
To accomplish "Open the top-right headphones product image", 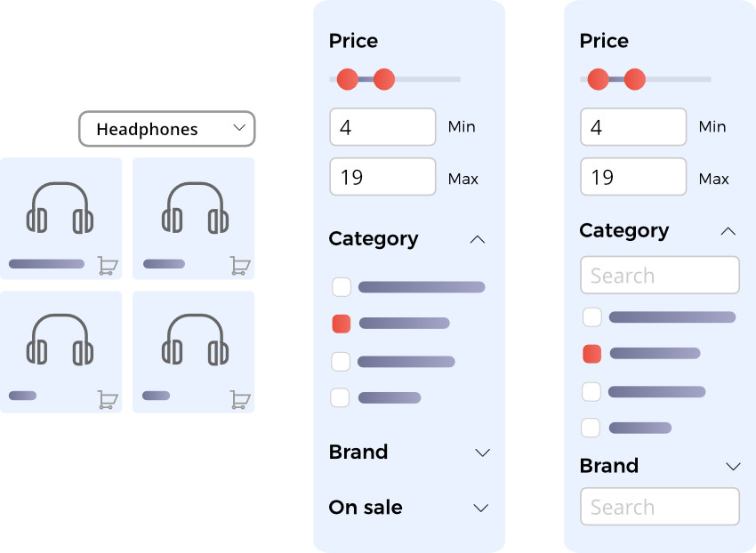I will pyautogui.click(x=193, y=208).
